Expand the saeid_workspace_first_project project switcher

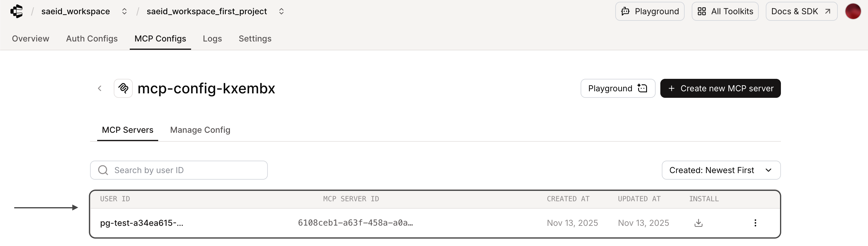tap(281, 11)
